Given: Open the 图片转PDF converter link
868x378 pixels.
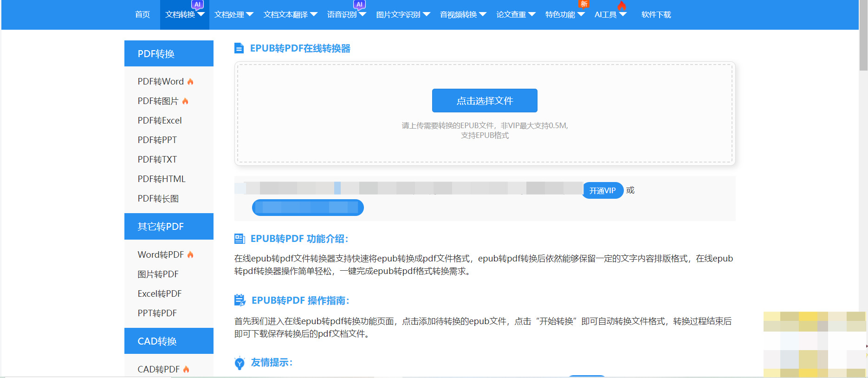Looking at the screenshot, I should (158, 274).
